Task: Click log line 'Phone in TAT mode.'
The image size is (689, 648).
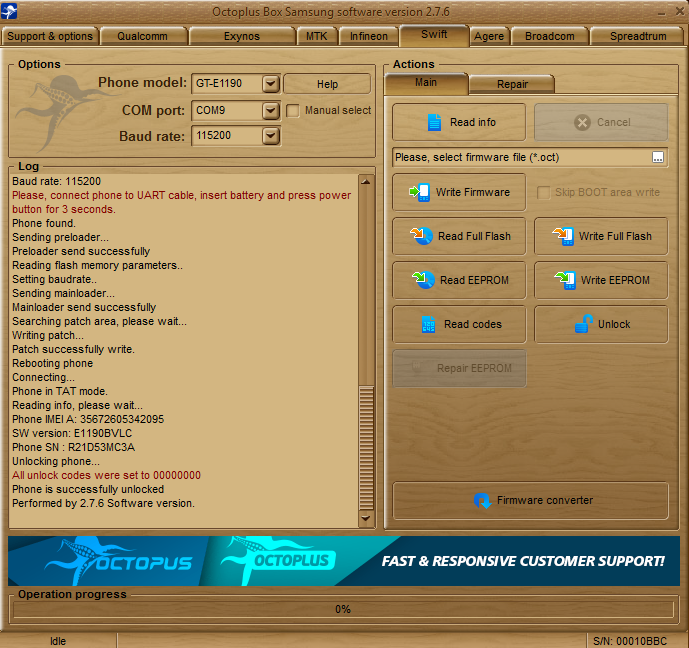Action: (60, 391)
